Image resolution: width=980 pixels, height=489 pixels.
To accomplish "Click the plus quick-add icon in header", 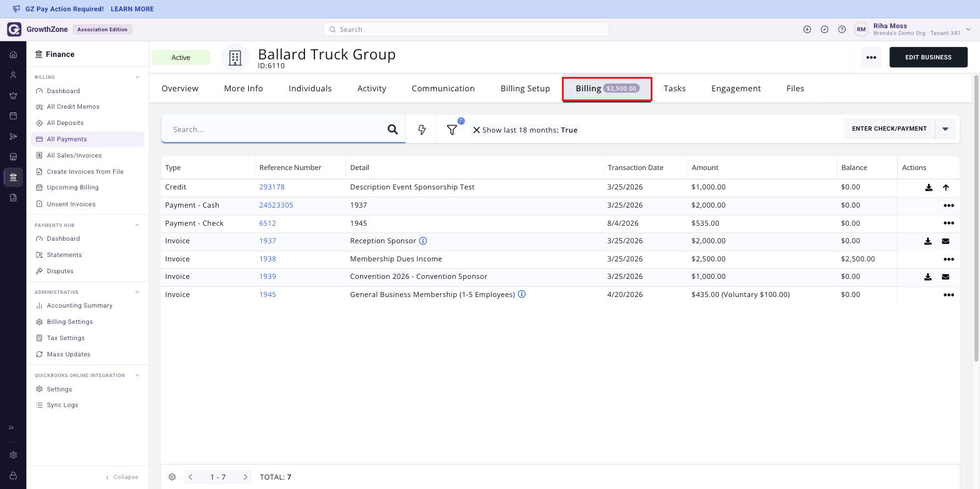I will (807, 29).
